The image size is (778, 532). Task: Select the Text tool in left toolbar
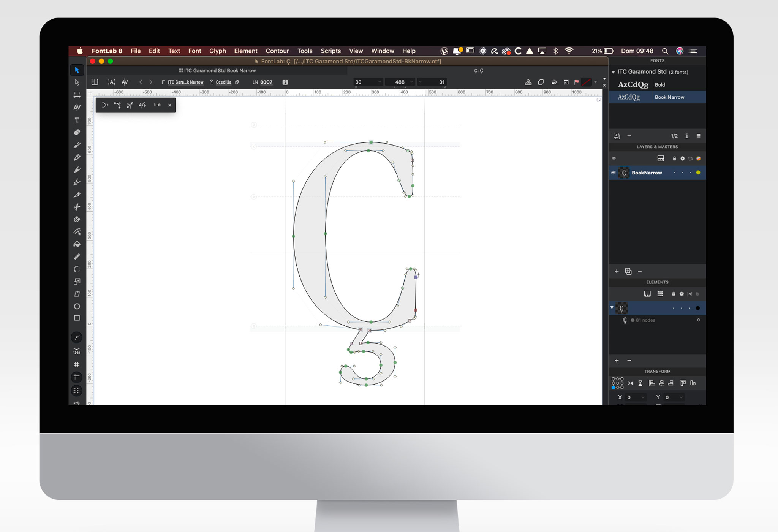77,120
